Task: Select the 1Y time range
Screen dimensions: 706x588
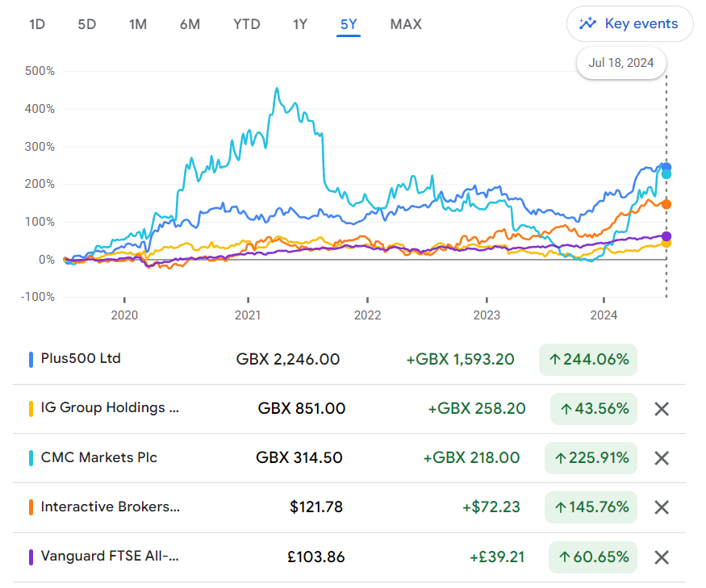Action: 300,24
